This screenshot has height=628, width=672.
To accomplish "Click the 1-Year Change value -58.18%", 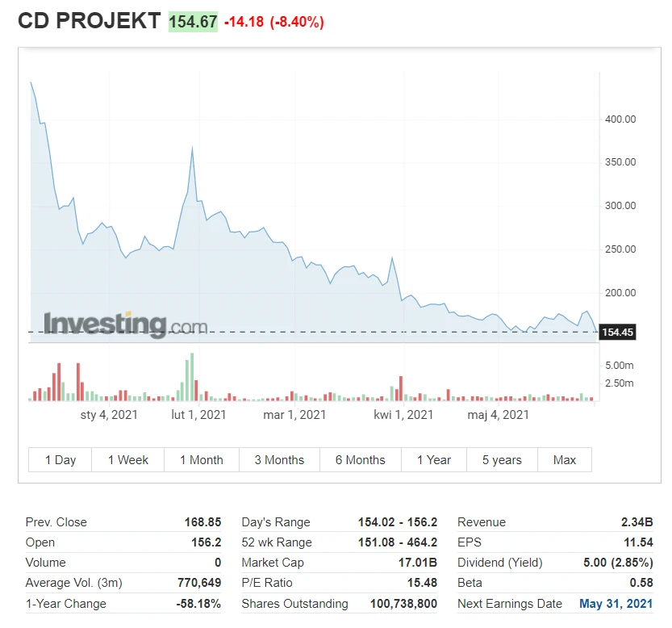I will pyautogui.click(x=198, y=604).
